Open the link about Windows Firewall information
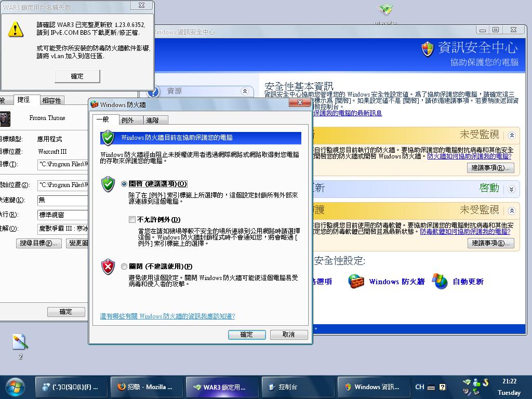The image size is (532, 399). (168, 316)
